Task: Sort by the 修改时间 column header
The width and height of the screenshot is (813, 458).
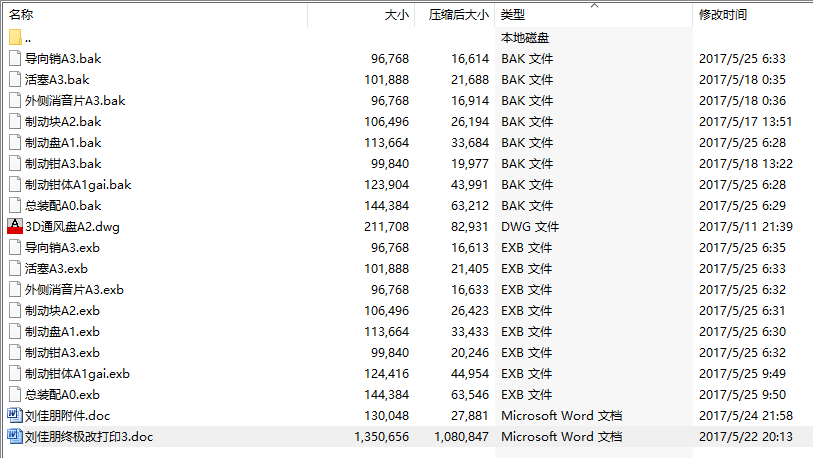Action: [753, 15]
